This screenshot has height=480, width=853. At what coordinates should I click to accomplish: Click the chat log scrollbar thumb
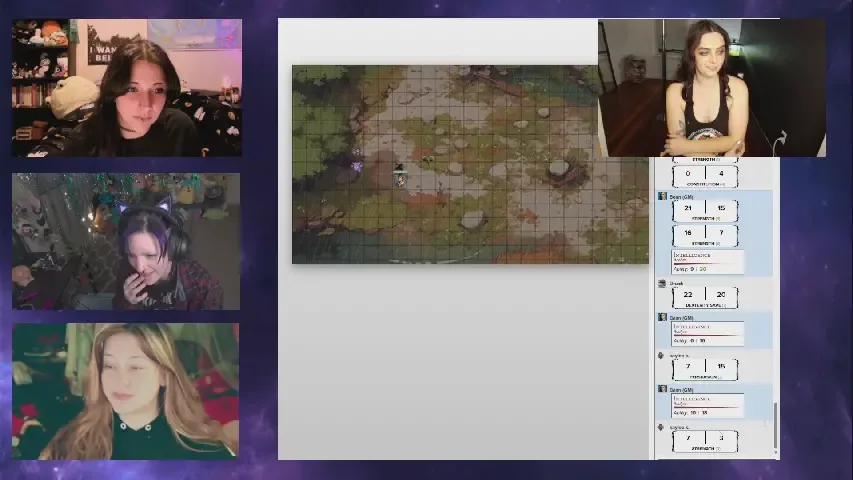(x=776, y=425)
